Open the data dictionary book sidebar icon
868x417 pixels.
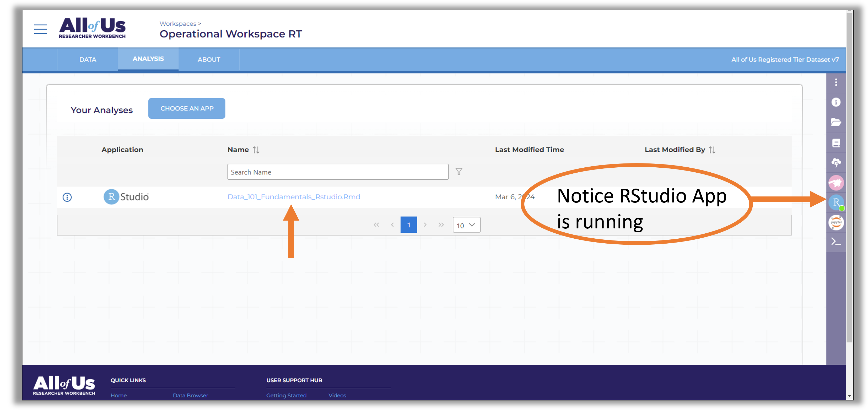coord(836,143)
